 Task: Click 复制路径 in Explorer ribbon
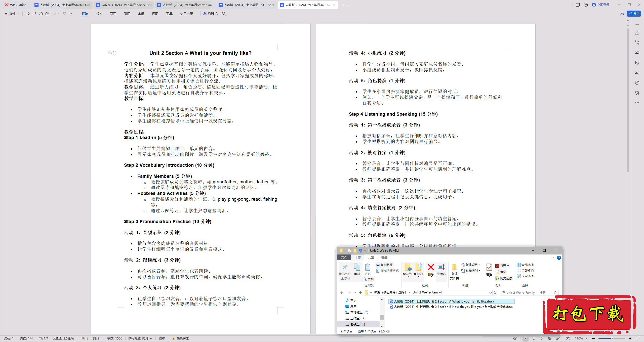384,265
